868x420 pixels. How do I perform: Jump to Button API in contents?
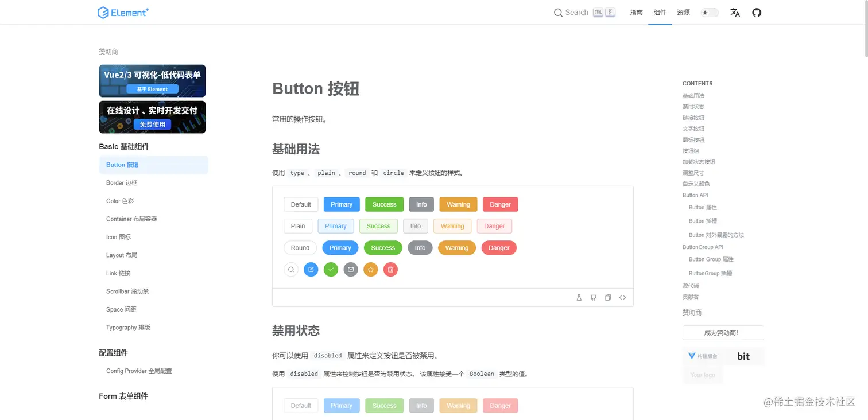tap(695, 195)
